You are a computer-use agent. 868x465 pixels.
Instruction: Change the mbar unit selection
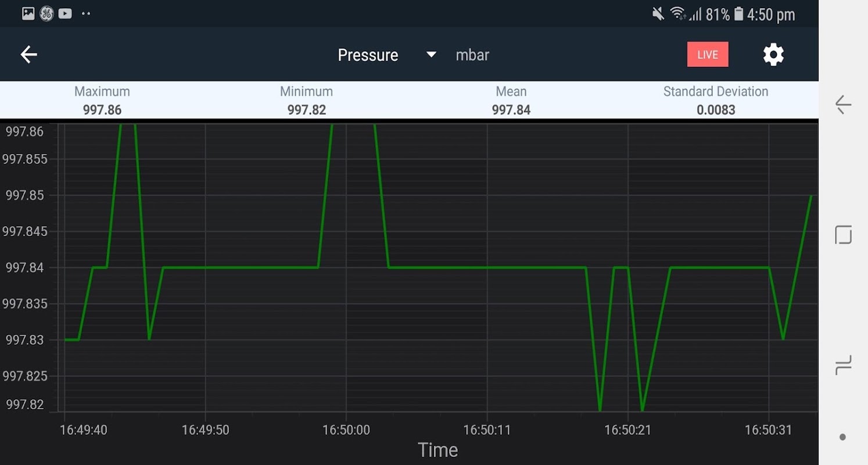pos(472,55)
